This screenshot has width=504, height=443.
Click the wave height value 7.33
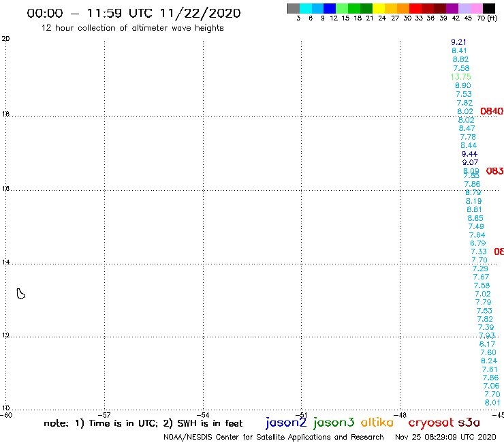[479, 251]
